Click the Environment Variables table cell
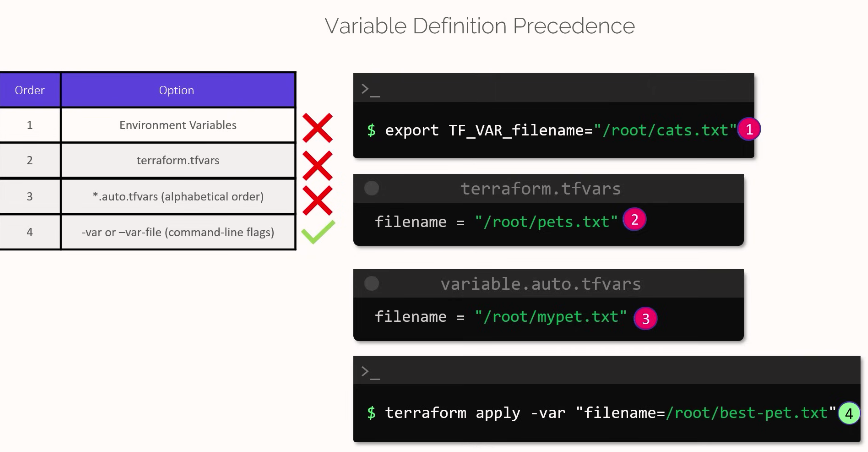The image size is (868, 452). [x=178, y=125]
